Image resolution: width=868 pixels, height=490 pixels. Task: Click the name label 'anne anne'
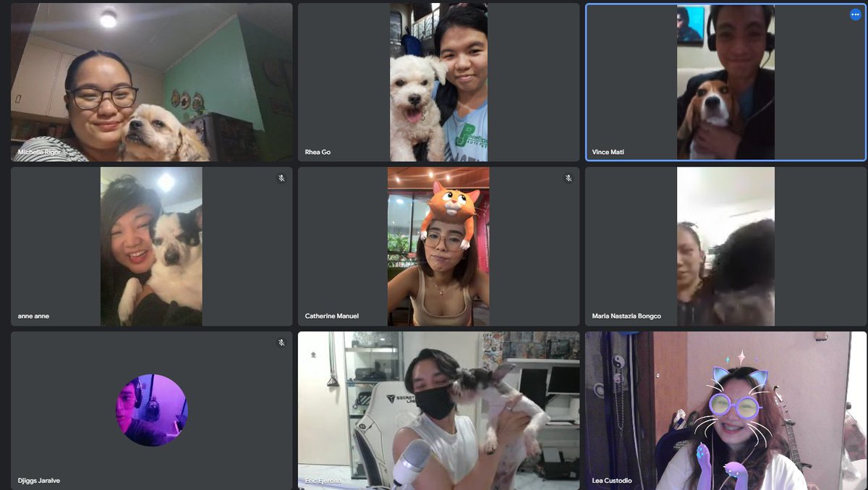[x=33, y=316]
